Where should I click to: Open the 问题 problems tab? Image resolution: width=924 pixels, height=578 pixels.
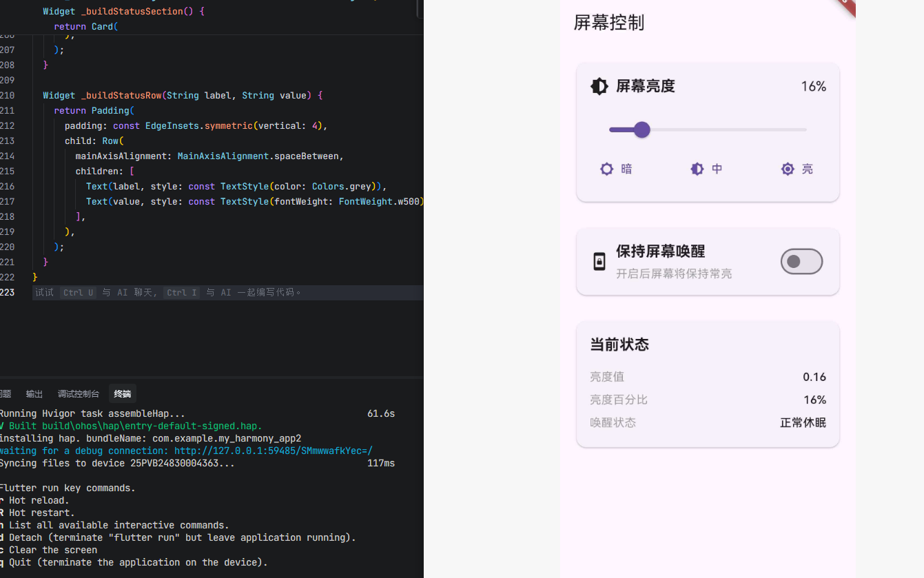click(x=6, y=393)
